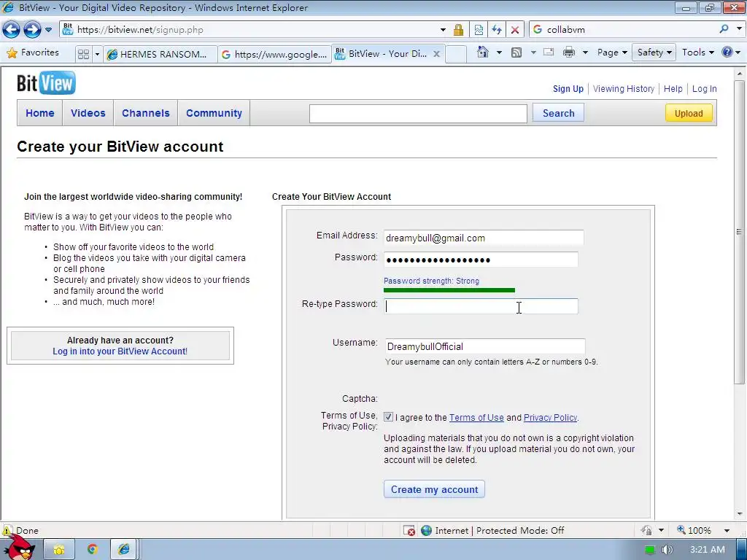Click the Angry Birds Start button

pos(19,548)
